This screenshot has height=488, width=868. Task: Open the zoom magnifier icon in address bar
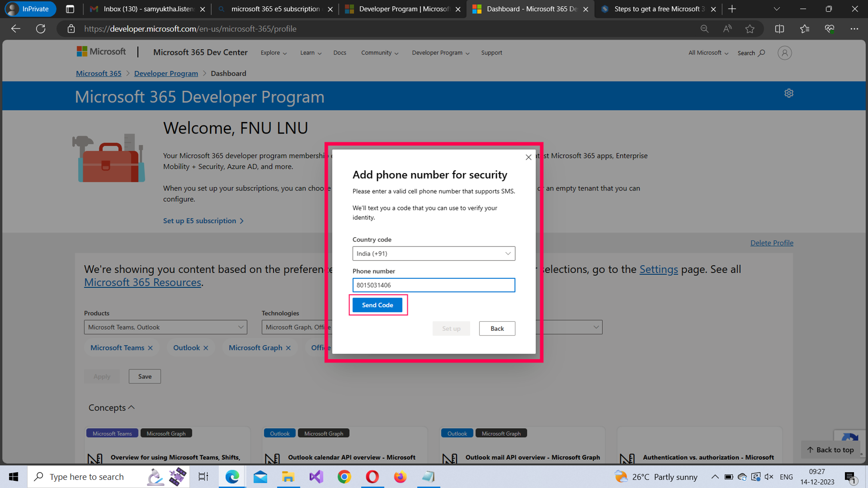tap(705, 29)
